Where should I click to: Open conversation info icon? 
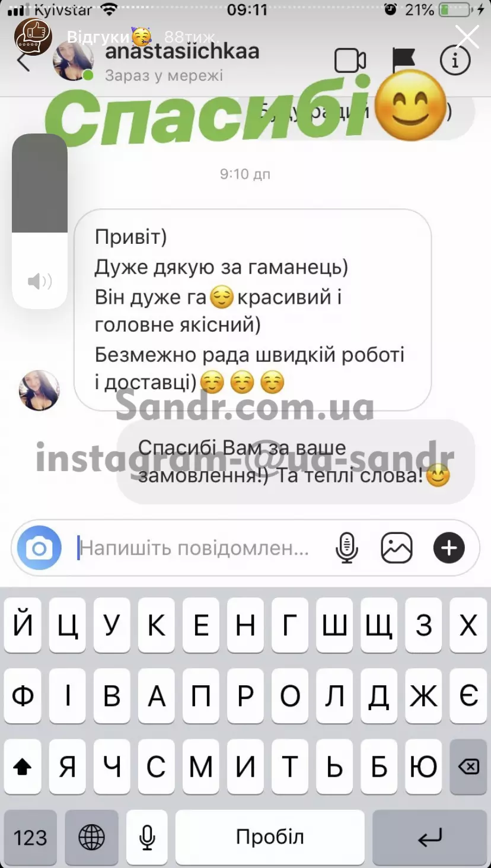(x=455, y=61)
